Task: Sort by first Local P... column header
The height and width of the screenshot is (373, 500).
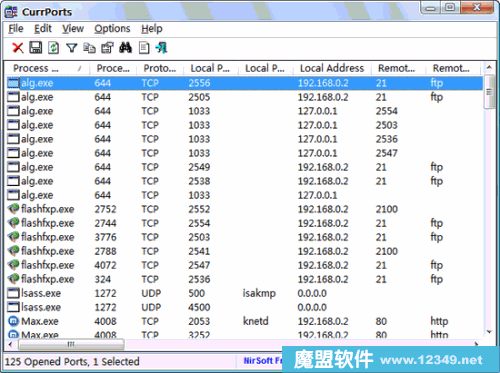Action: tap(210, 68)
